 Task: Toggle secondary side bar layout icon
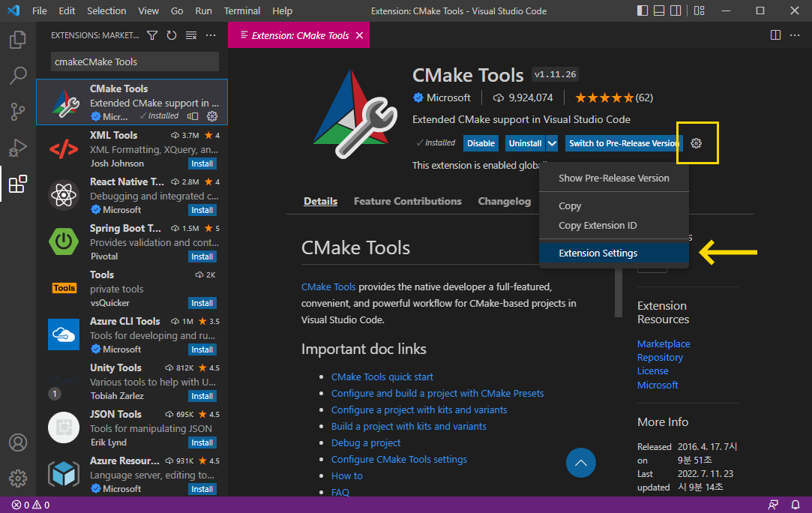tap(676, 10)
